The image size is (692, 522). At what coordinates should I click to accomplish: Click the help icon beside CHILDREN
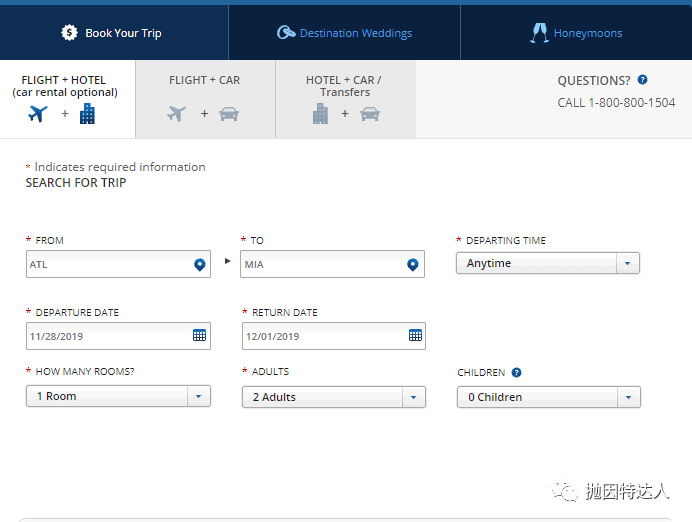pos(516,373)
